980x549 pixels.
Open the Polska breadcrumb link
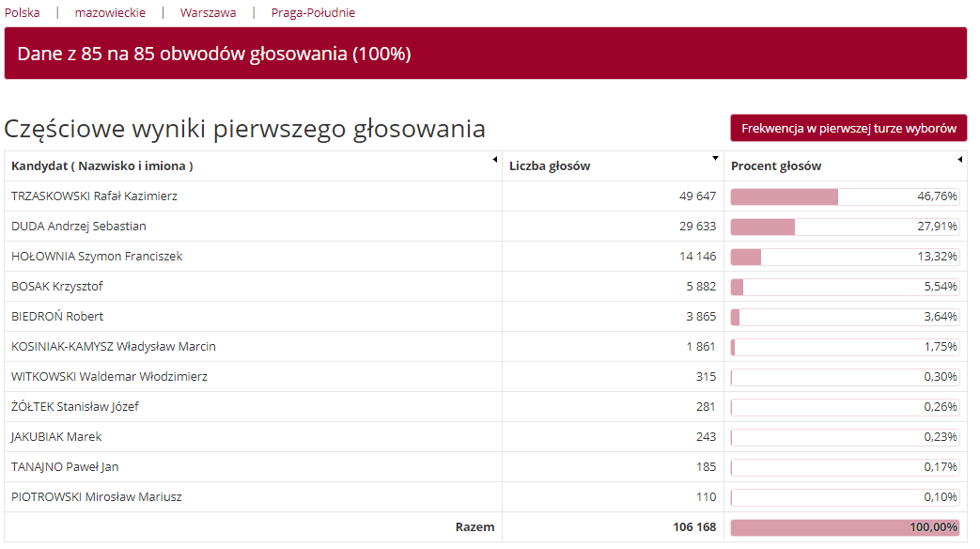22,12
